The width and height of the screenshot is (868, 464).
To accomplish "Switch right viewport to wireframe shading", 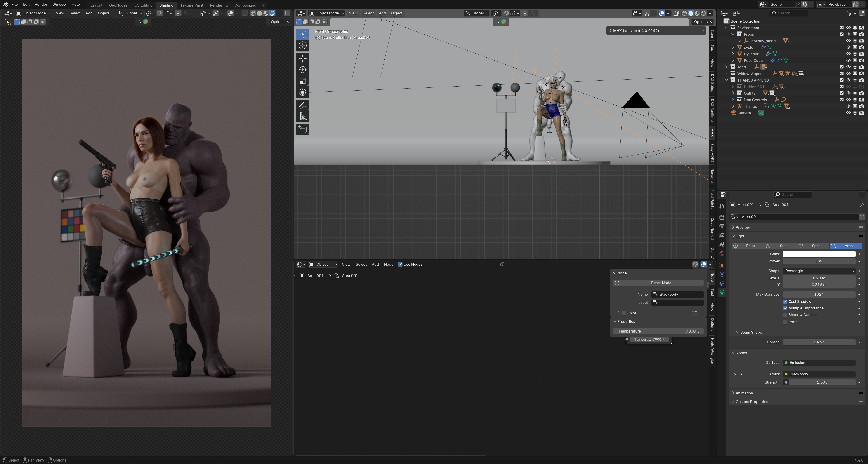I will point(684,13).
